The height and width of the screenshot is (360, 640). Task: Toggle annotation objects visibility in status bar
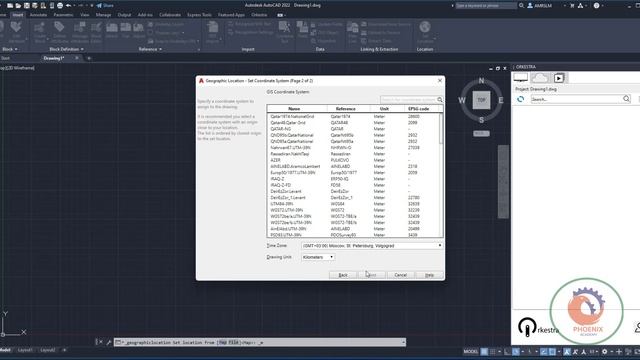567,351
